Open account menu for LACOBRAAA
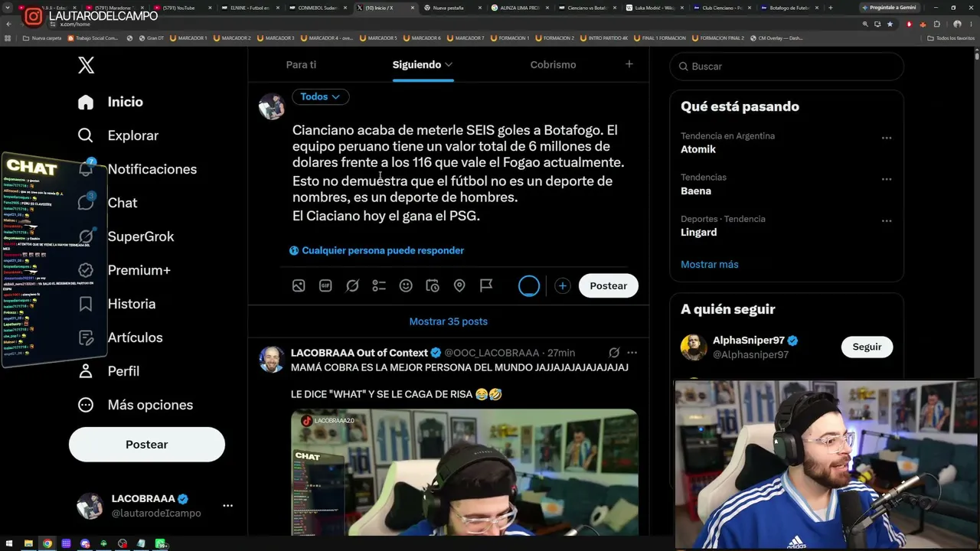 (x=227, y=506)
